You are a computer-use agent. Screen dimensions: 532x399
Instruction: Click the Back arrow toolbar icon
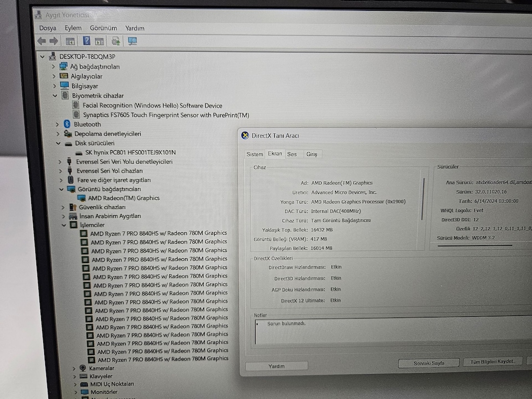click(42, 42)
